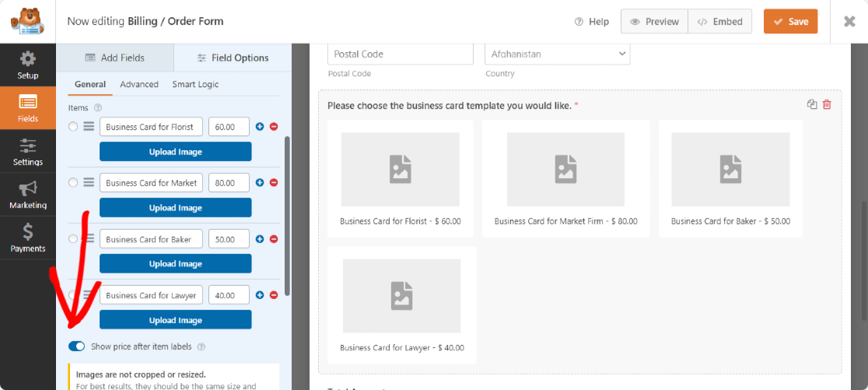Remove the Business Card for Market item
Viewport: 868px width, 390px height.
(x=274, y=182)
